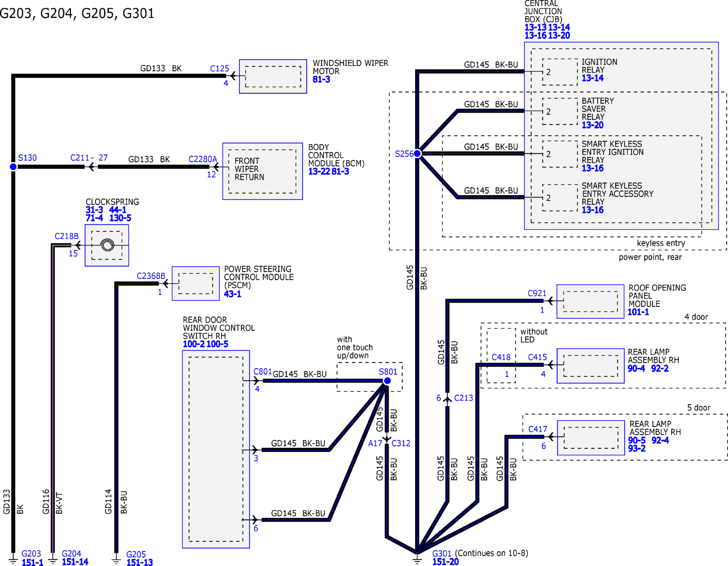The height and width of the screenshot is (566, 728).
Task: Click the S256 splice junction dot
Action: (x=417, y=154)
